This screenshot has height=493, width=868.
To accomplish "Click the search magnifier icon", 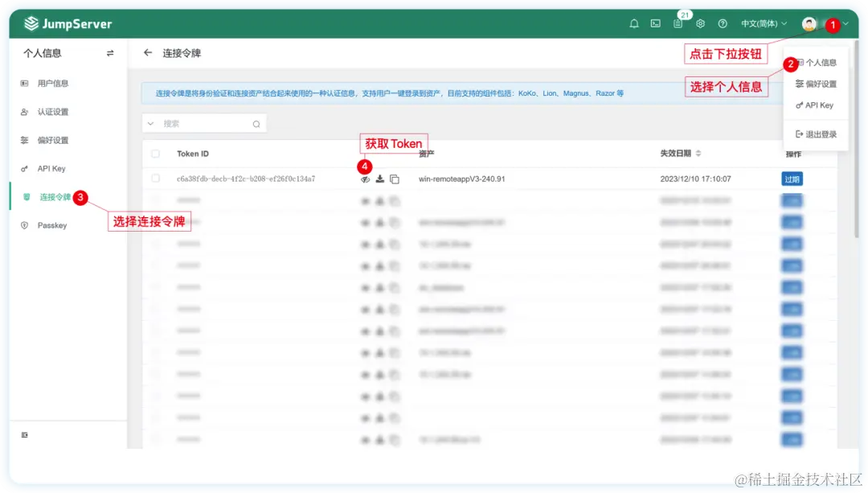I will (x=256, y=124).
